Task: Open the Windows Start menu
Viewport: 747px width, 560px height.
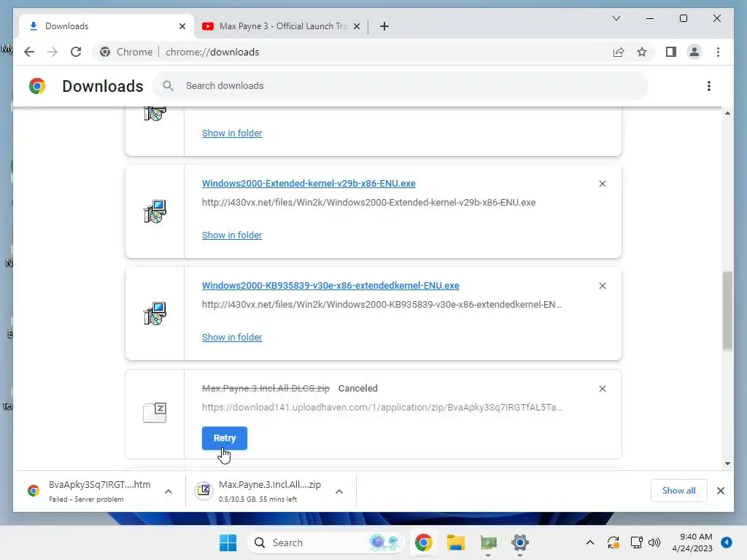Action: [x=228, y=542]
